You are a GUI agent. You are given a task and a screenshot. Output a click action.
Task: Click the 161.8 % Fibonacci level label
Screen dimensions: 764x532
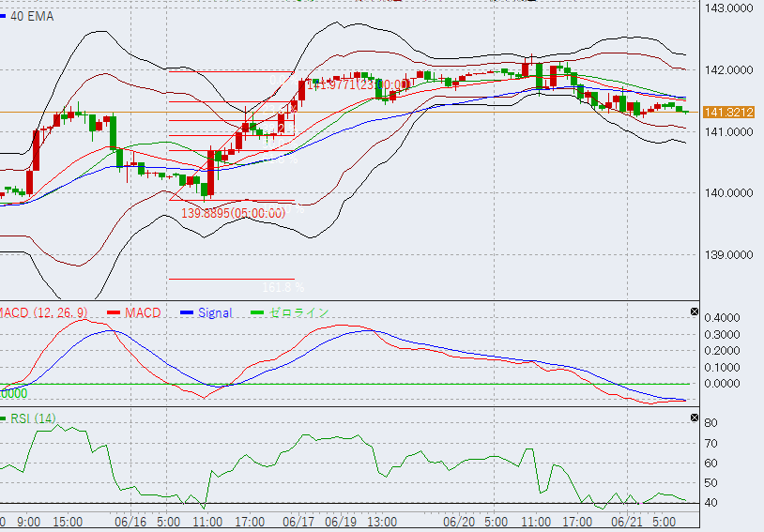[284, 286]
